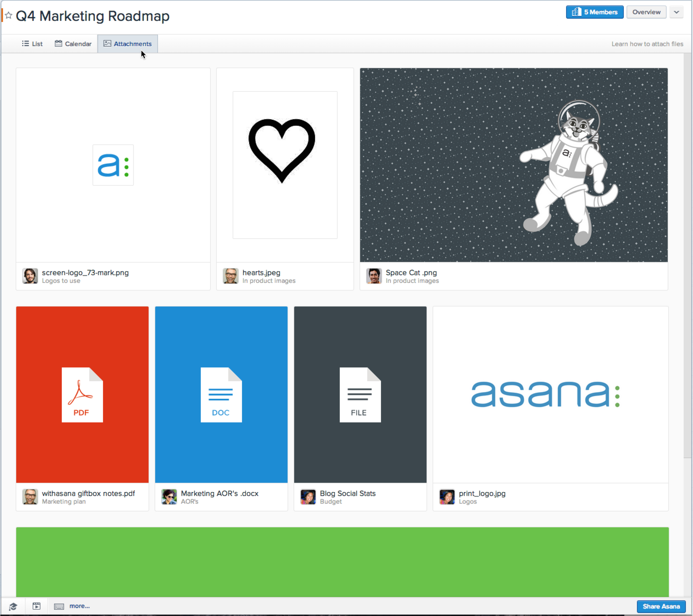Open the Space Cat astronaut image
This screenshot has width=693, height=616.
[x=514, y=165]
